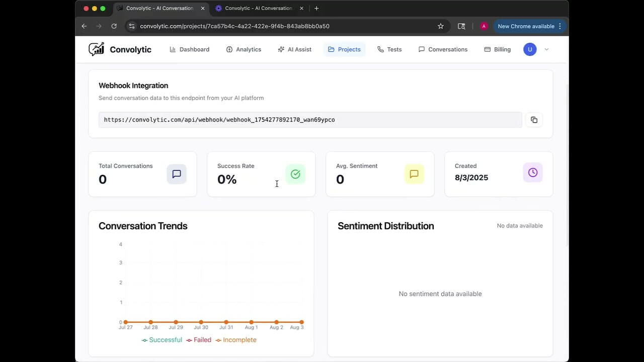Expand the account dropdown chevron
The image size is (644, 362).
tap(546, 49)
